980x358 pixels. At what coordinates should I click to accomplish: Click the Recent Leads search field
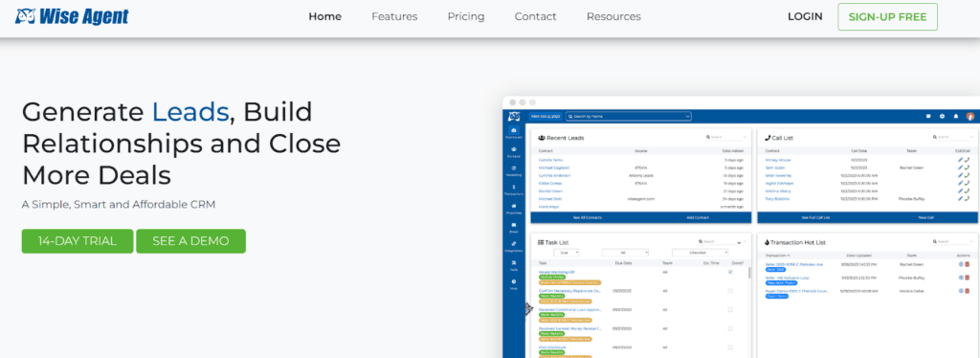725,137
